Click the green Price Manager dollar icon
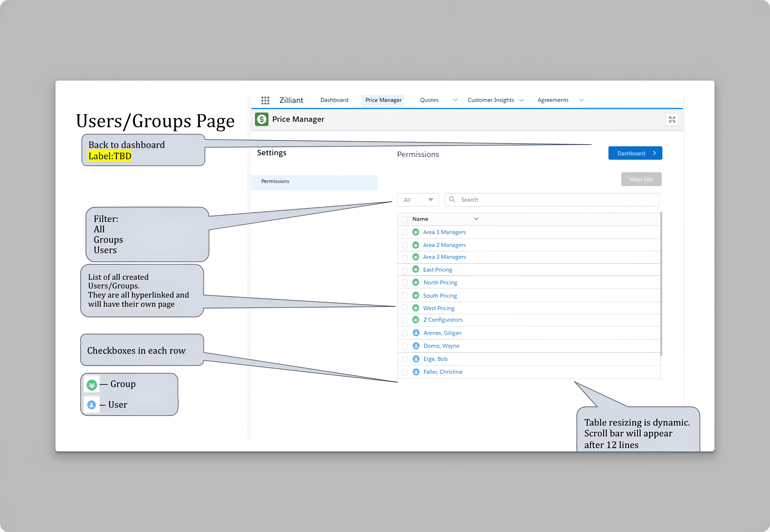The image size is (770, 532). point(262,119)
